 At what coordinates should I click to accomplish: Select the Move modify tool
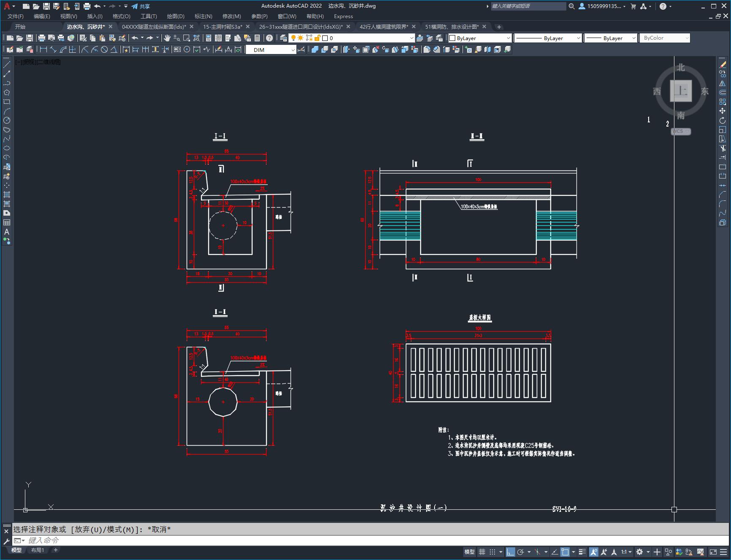pyautogui.click(x=723, y=111)
